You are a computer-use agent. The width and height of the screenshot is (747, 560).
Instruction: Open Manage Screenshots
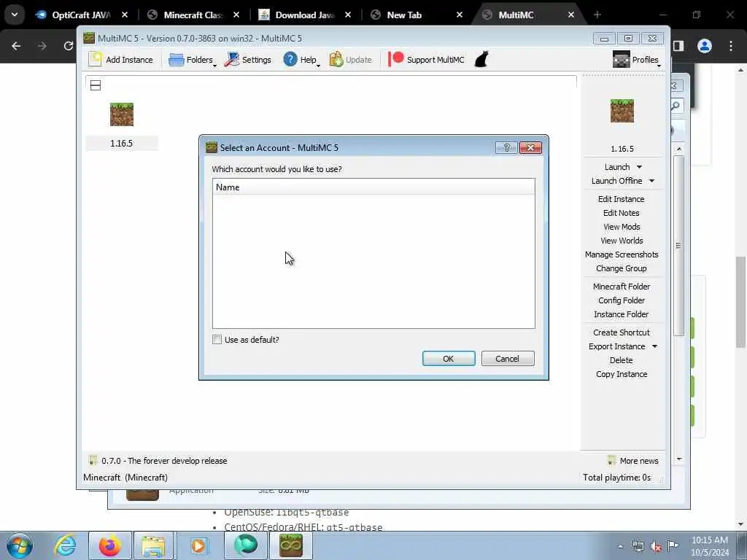coord(622,254)
